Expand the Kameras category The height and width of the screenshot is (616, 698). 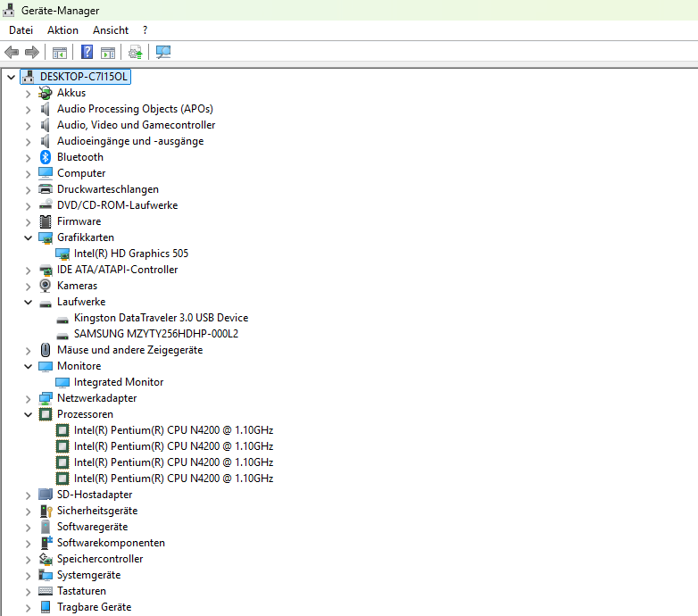click(28, 287)
